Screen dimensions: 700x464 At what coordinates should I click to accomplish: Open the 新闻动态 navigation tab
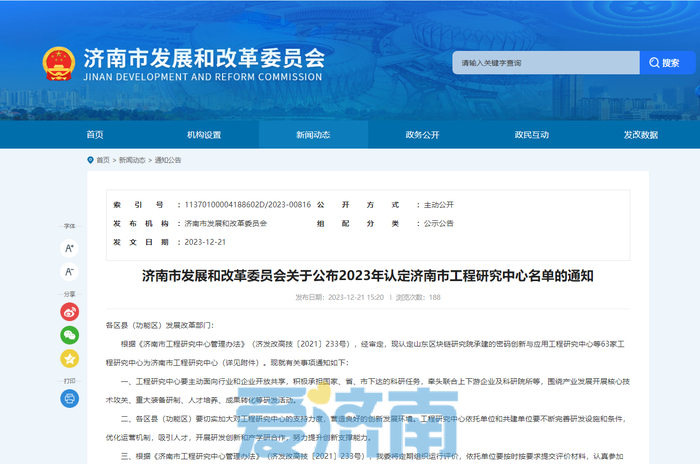(313, 134)
